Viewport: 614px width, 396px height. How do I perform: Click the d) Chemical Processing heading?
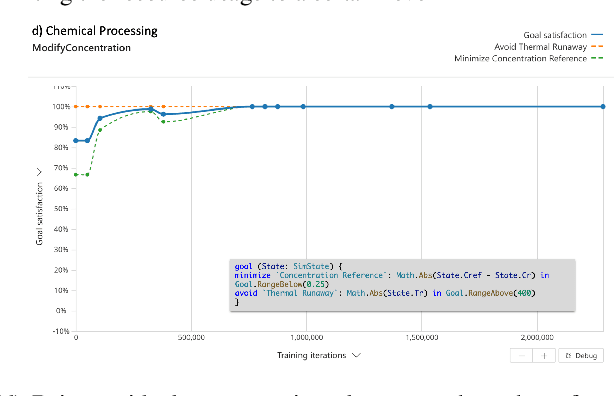95,31
